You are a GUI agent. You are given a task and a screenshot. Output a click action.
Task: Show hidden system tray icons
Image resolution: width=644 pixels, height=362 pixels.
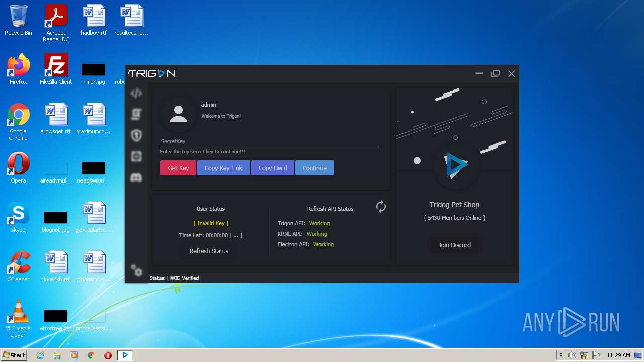point(561,355)
